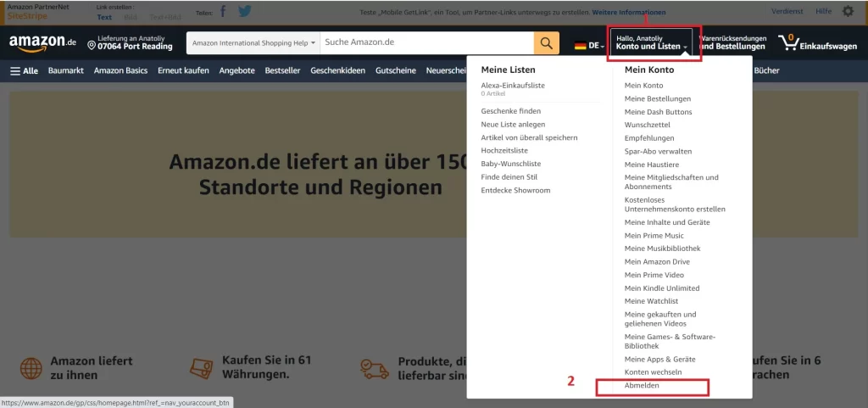Open Mein Prime Video
The width and height of the screenshot is (868, 408).
pos(654,275)
